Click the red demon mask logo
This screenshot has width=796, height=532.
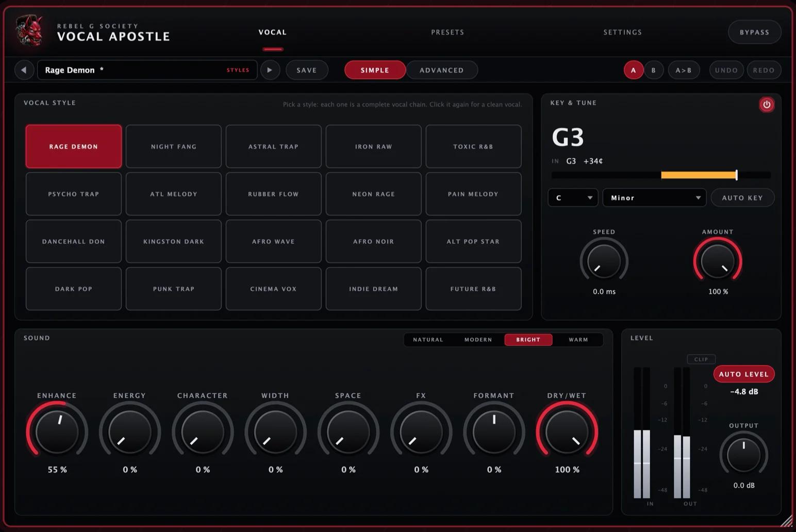pyautogui.click(x=30, y=31)
